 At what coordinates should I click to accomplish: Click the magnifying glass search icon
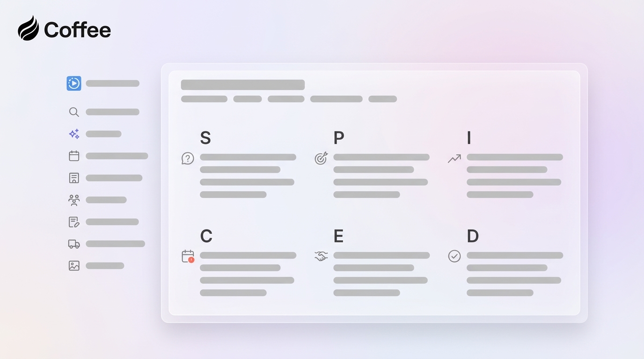pos(74,112)
